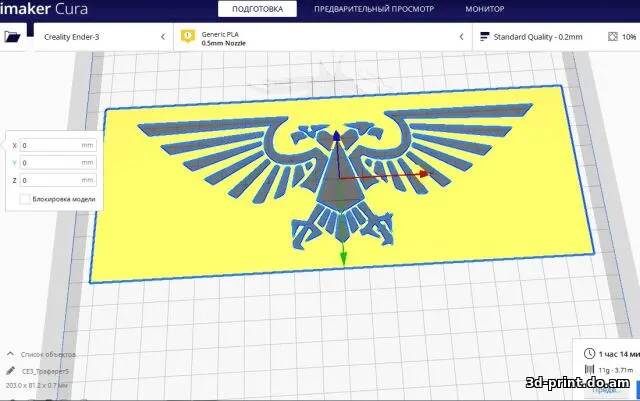Click the blue Z-axis move arrow

[x=336, y=136]
